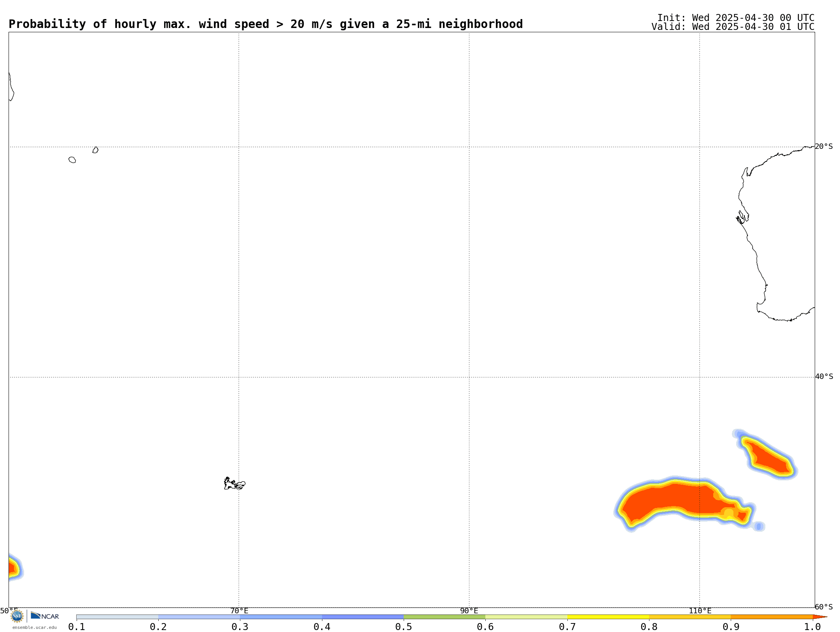Click the 110°E longitude label

(x=700, y=611)
